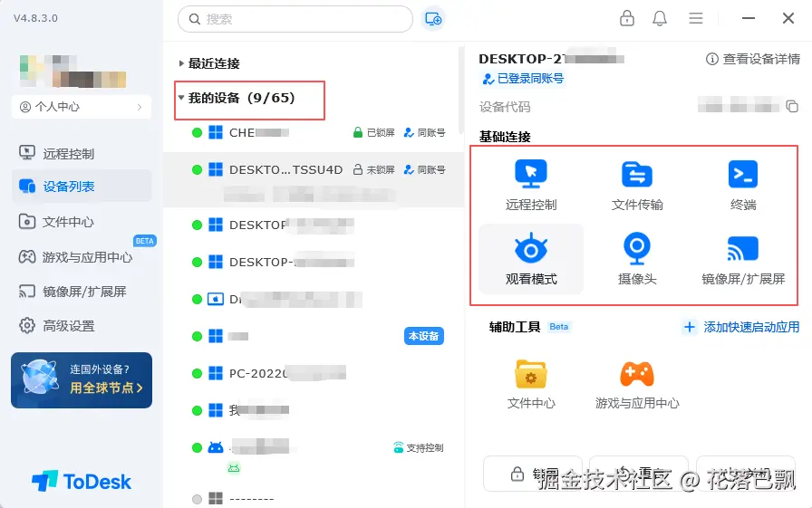This screenshot has width=812, height=508.
Task: Launch 文件传输 file transfer
Action: tap(637, 185)
